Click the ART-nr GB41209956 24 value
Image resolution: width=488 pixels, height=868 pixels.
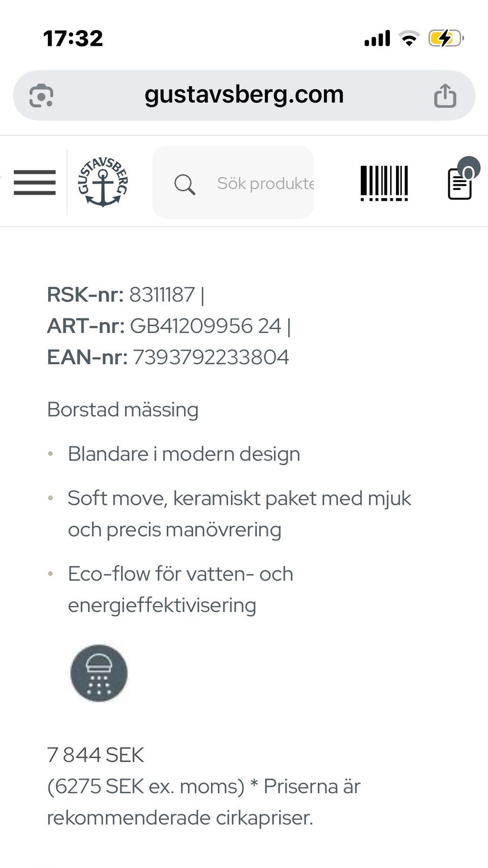[205, 326]
